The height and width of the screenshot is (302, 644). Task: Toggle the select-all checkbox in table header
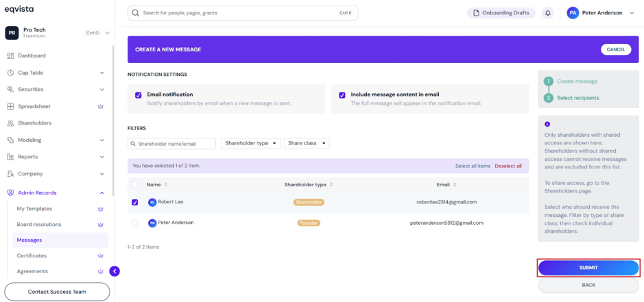tap(134, 185)
